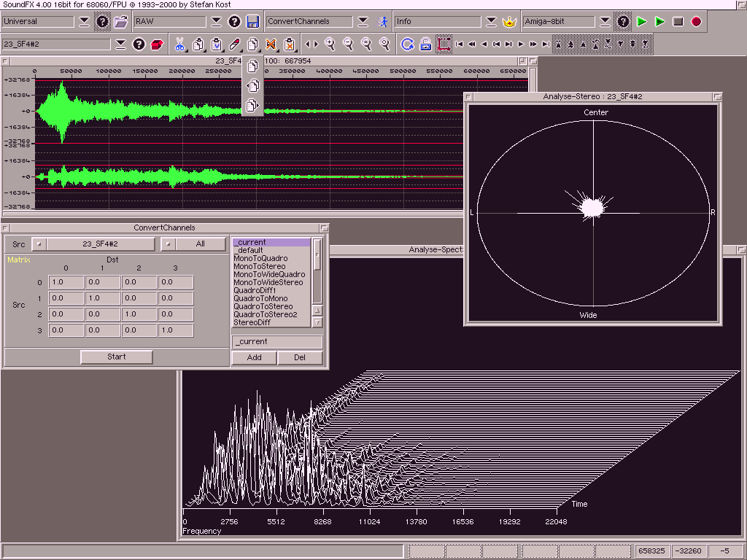Click the circular-arrow refresh icon
This screenshot has width=747, height=560.
pyautogui.click(x=407, y=44)
